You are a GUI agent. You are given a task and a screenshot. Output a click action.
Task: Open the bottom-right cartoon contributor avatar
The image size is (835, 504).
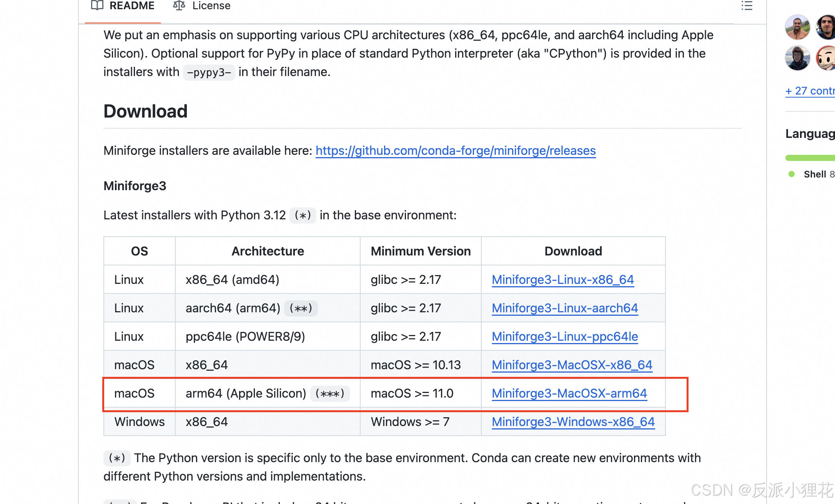(x=827, y=58)
